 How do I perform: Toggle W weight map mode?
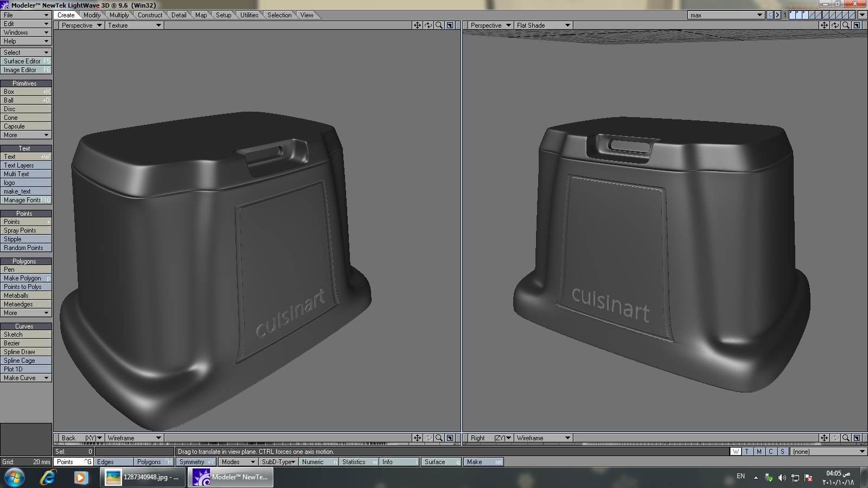point(736,452)
